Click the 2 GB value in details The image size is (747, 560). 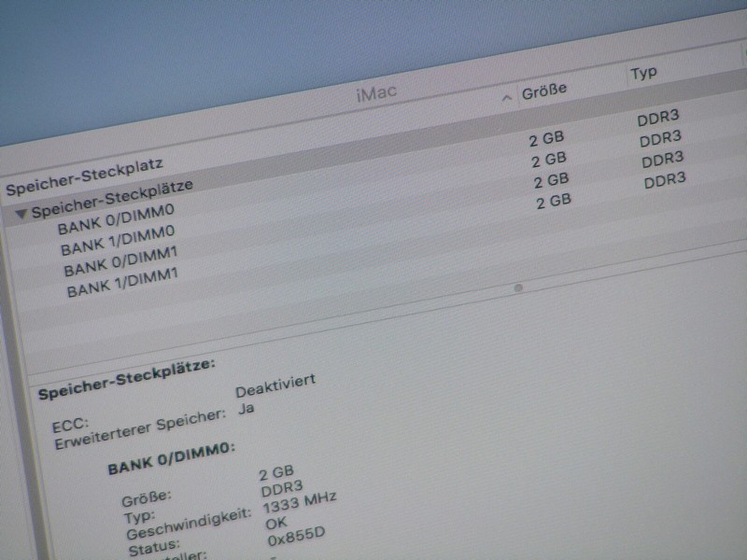click(276, 473)
